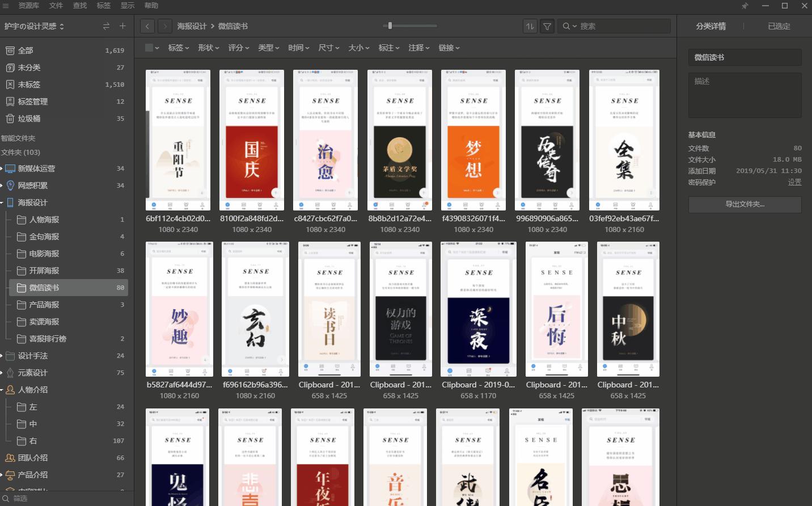Select the 开屏海报 folder
812x506 pixels.
click(x=69, y=271)
